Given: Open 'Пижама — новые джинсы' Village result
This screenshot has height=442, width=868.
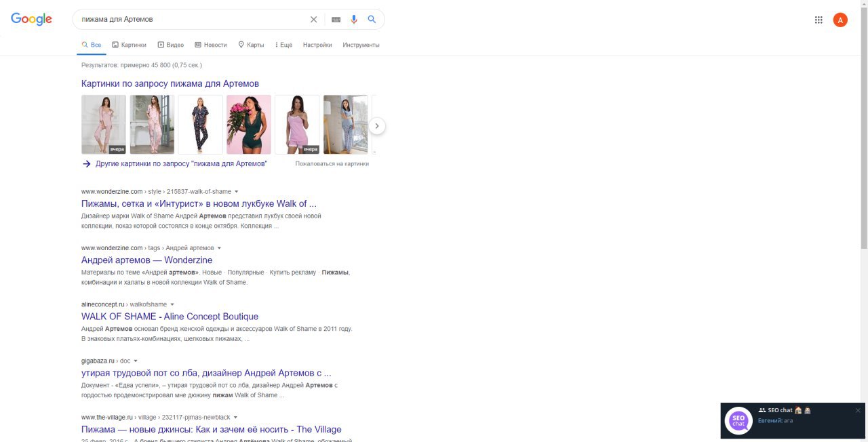Looking at the screenshot, I should [212, 429].
